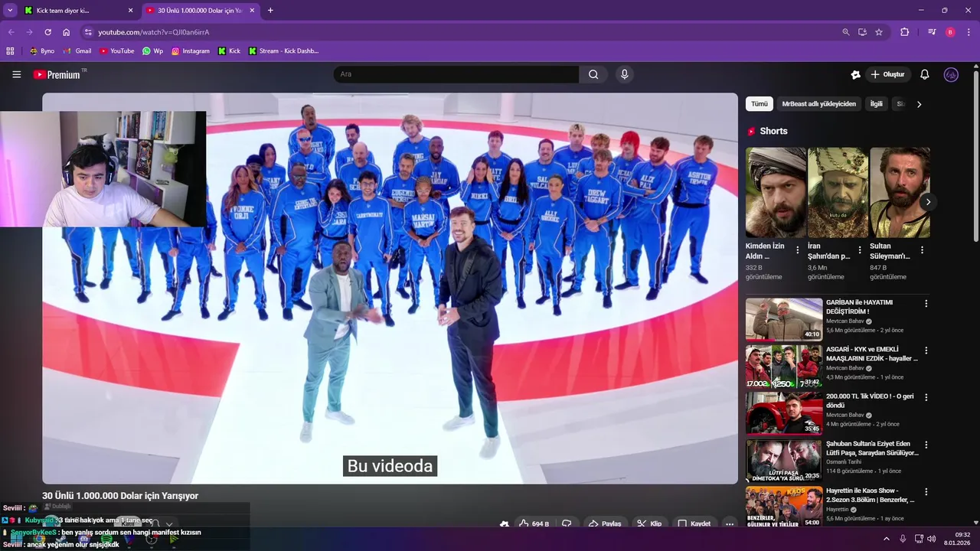Show next Shorts with arrow
Image resolution: width=980 pixels, height=551 pixels.
[928, 202]
